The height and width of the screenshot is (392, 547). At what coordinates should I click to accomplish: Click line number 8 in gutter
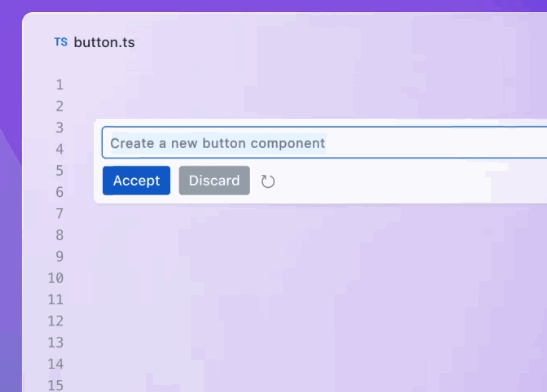click(60, 235)
